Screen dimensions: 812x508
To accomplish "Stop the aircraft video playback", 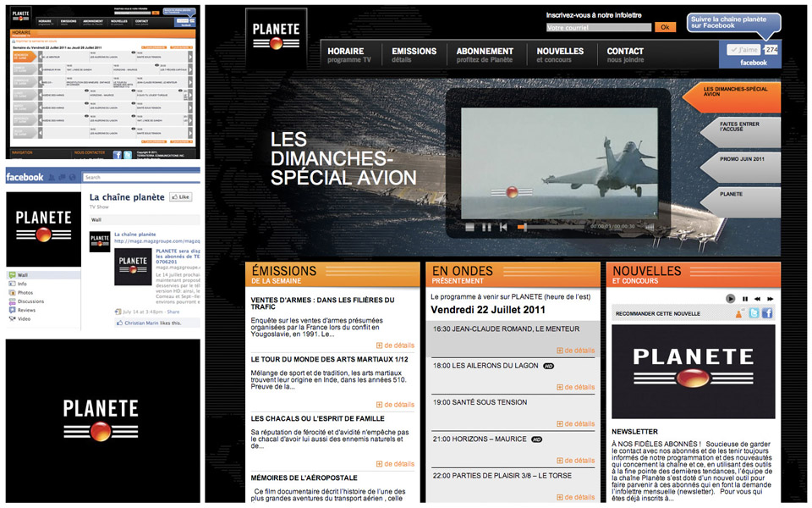I will (x=469, y=227).
